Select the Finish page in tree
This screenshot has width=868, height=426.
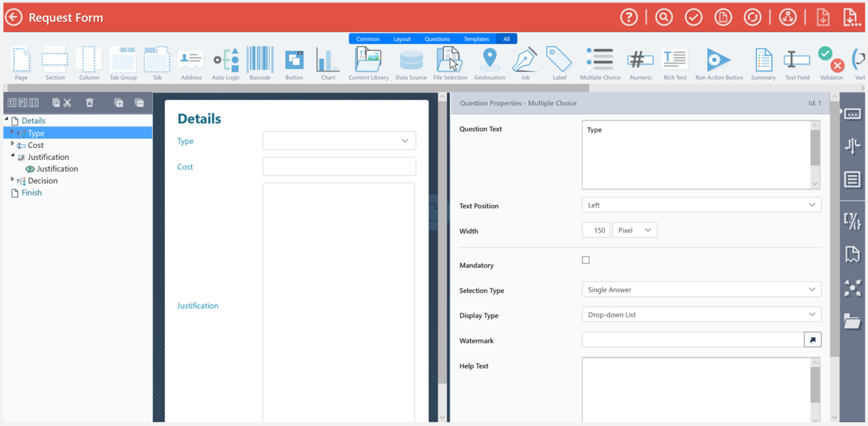coord(31,193)
